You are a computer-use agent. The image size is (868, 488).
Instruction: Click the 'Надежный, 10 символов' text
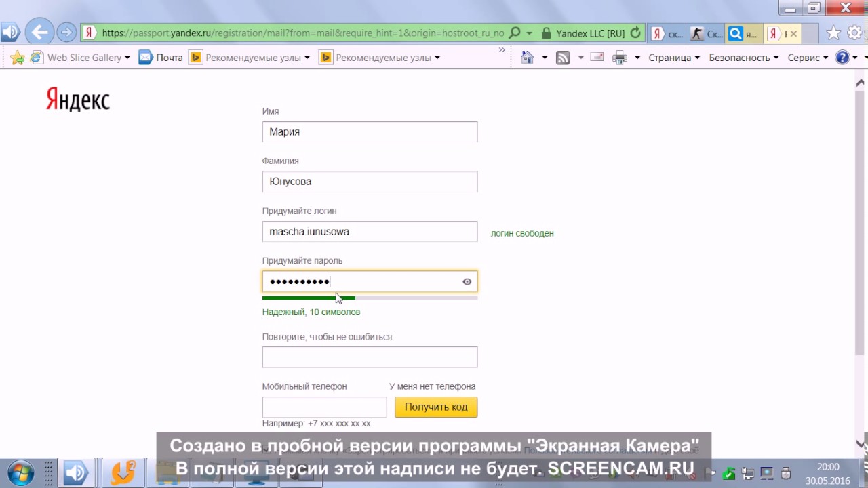(311, 312)
